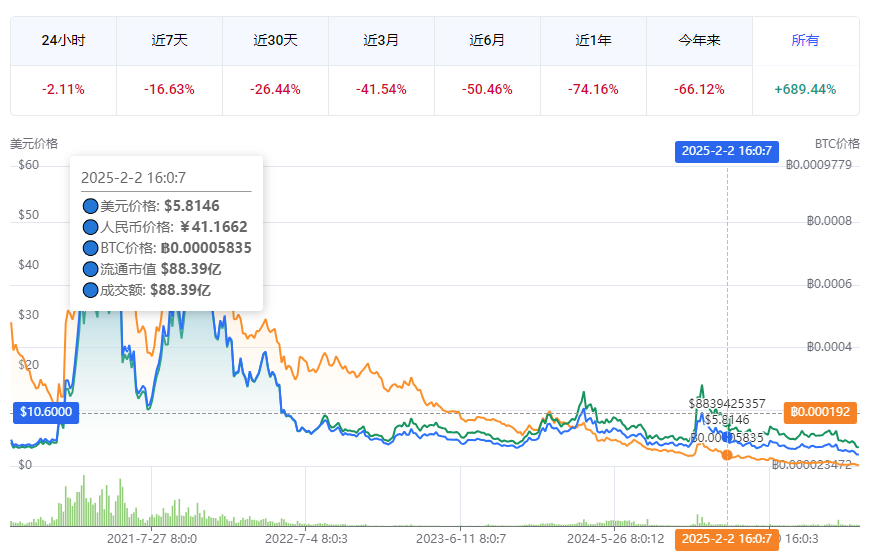This screenshot has height=556, width=871.
Task: Choose the 近3月 time range
Action: click(x=381, y=41)
